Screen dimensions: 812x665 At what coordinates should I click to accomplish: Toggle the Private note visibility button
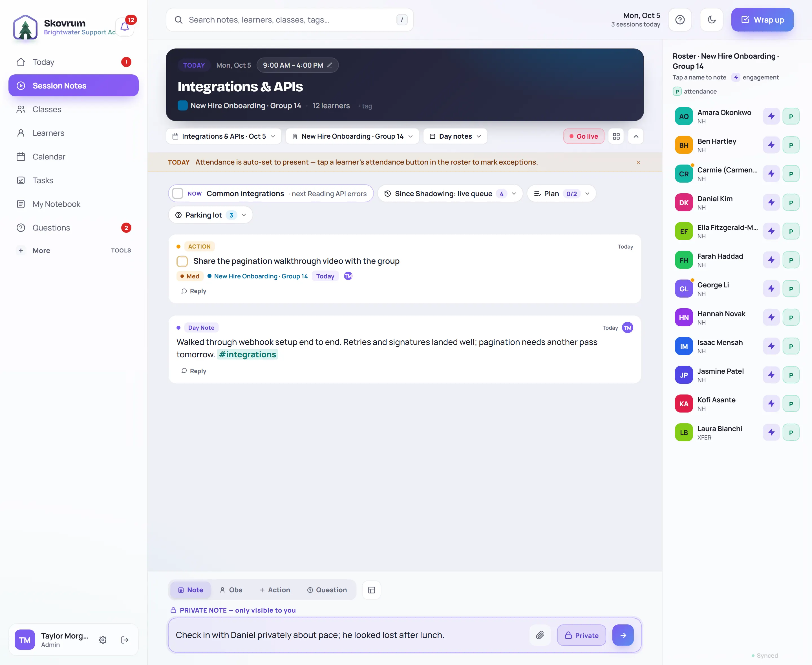tap(581, 635)
